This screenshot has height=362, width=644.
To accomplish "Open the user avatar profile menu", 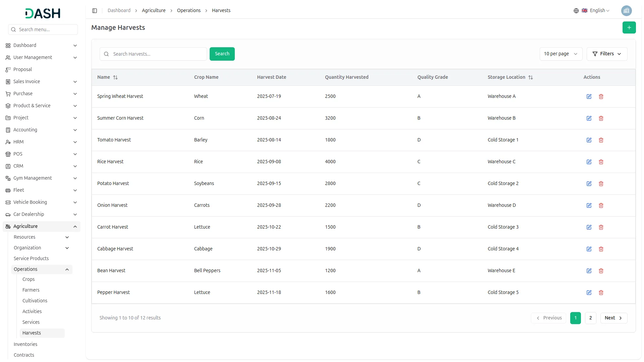I will pyautogui.click(x=626, y=11).
